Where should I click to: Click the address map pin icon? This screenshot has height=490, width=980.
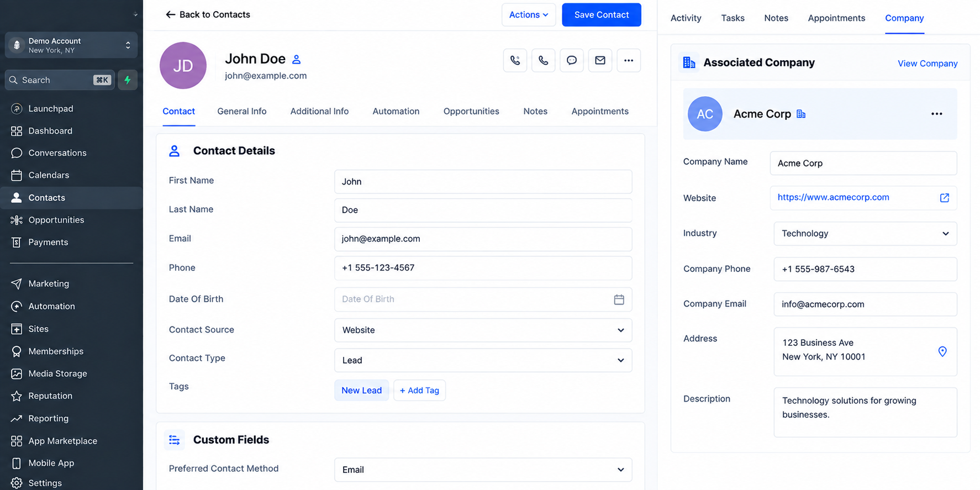pyautogui.click(x=942, y=351)
